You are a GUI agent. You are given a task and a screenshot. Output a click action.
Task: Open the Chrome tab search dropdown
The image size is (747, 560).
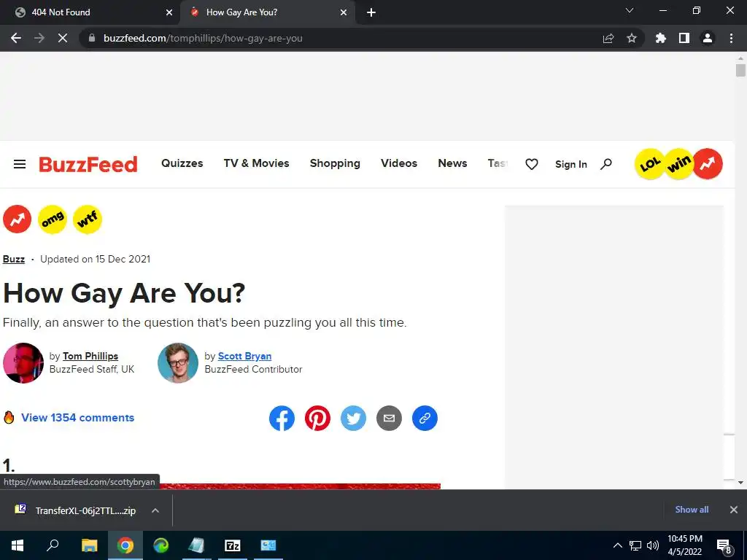(x=630, y=10)
